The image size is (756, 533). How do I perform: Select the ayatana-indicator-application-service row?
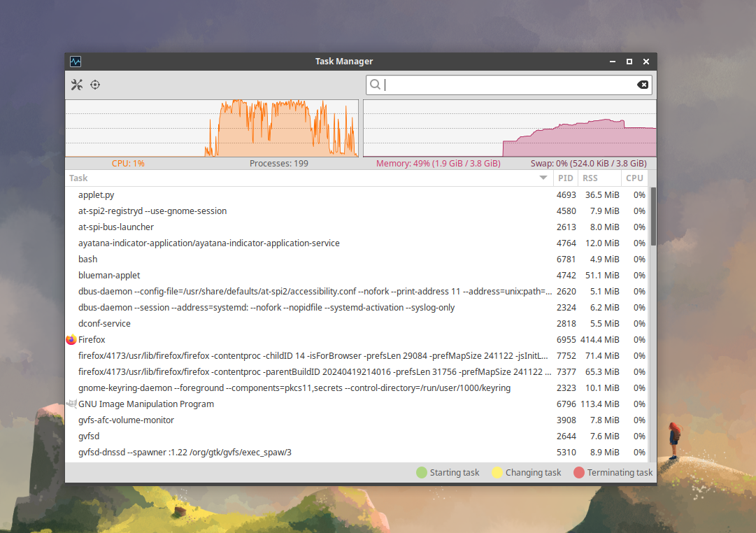(x=357, y=243)
